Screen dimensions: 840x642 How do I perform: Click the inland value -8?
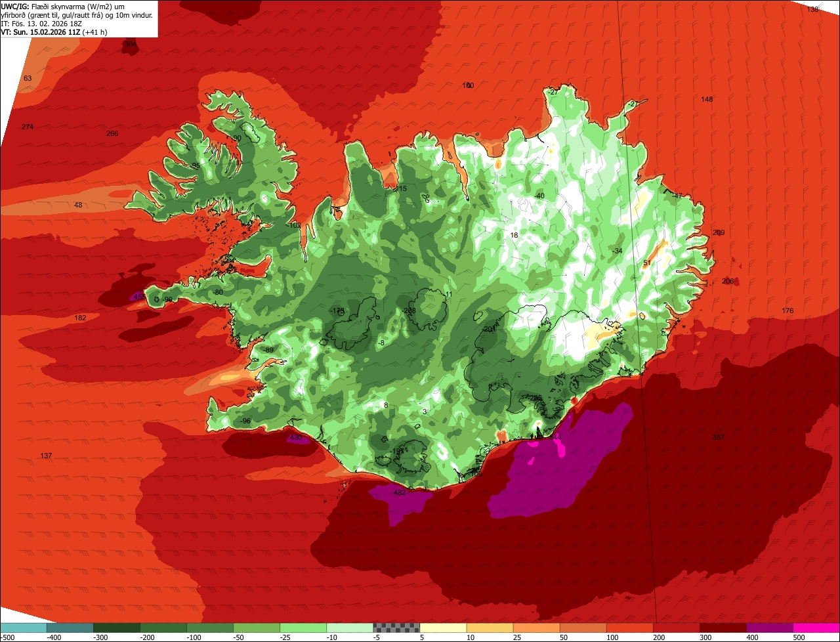point(381,343)
